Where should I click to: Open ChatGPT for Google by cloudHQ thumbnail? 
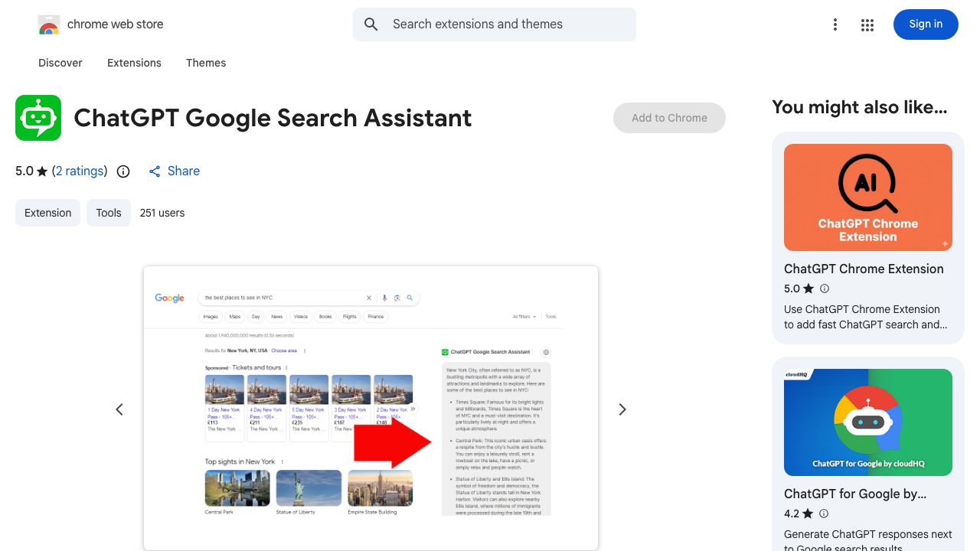pyautogui.click(x=868, y=422)
